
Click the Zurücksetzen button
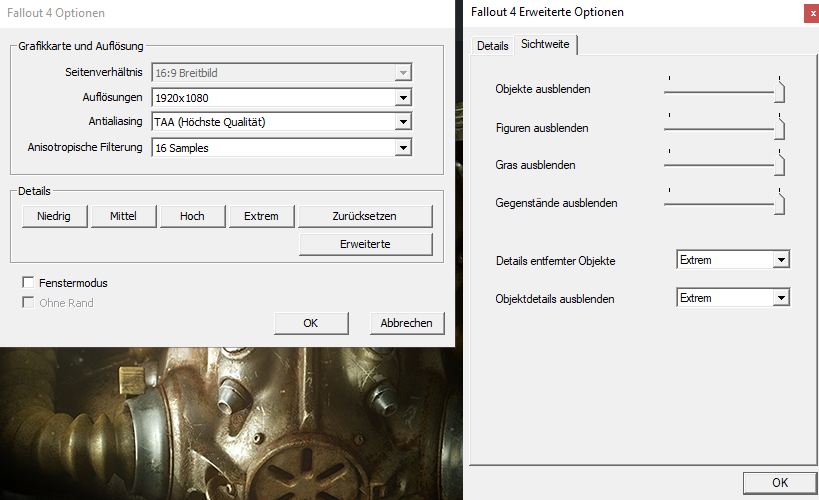[365, 216]
